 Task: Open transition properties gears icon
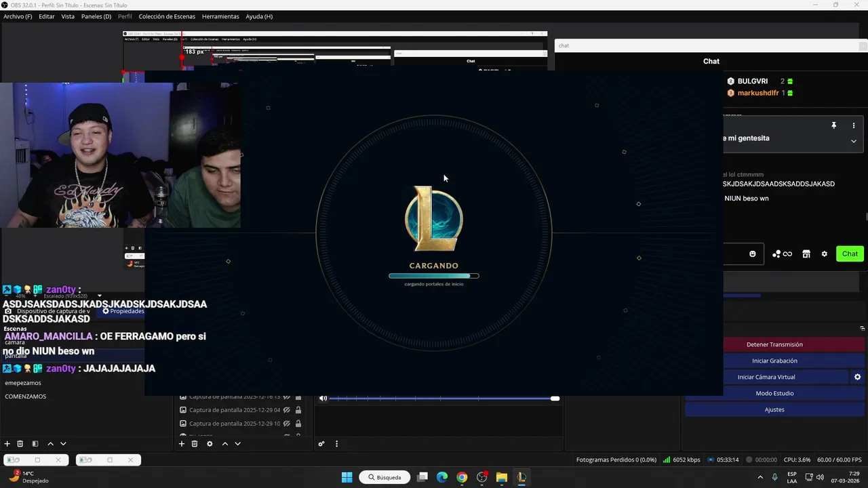[x=321, y=444]
